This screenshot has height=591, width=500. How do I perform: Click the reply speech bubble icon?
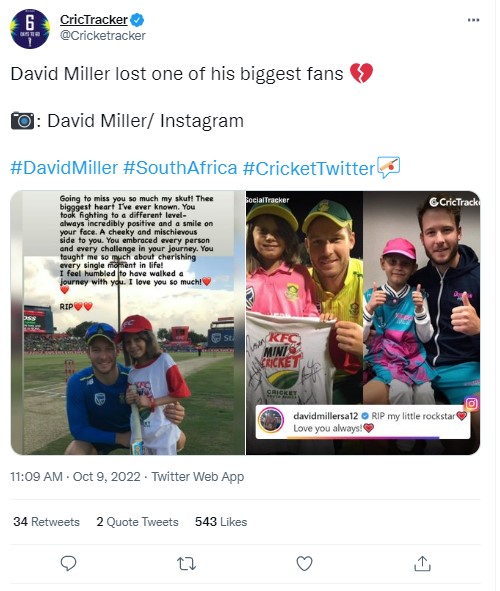(x=69, y=563)
